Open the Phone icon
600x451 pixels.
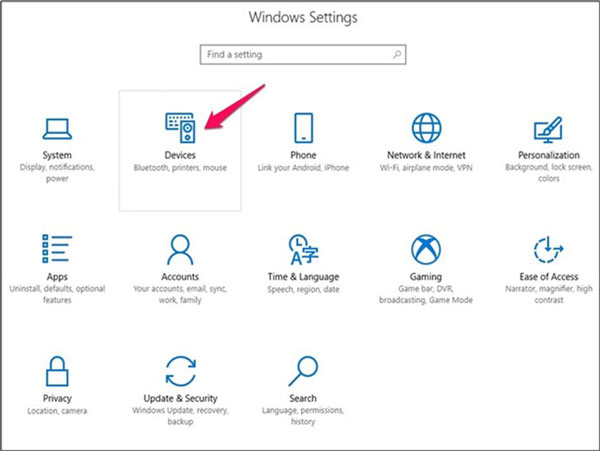[303, 128]
